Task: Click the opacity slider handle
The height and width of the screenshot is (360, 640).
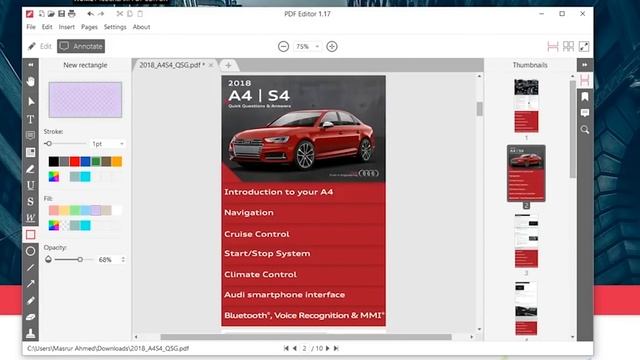Action: [x=80, y=260]
